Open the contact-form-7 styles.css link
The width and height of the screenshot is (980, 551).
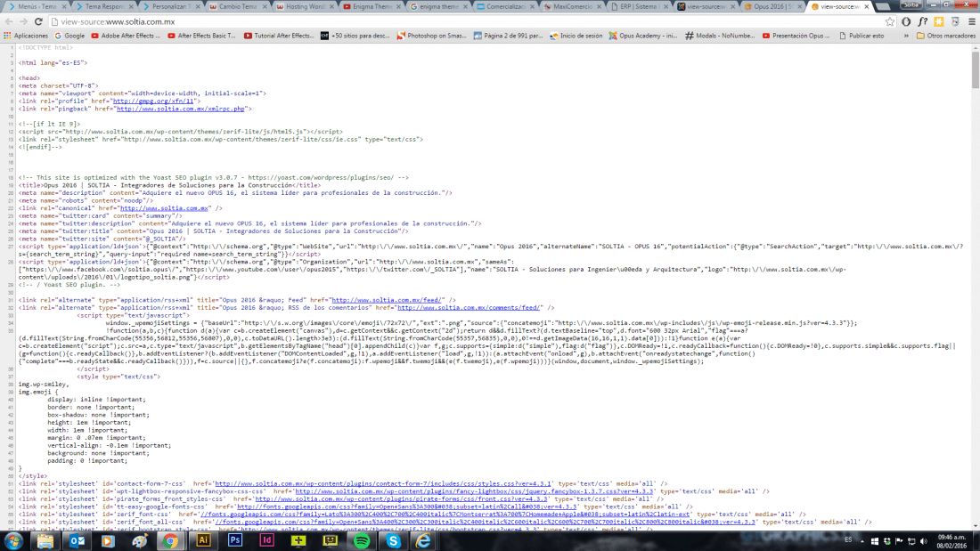[x=383, y=483]
